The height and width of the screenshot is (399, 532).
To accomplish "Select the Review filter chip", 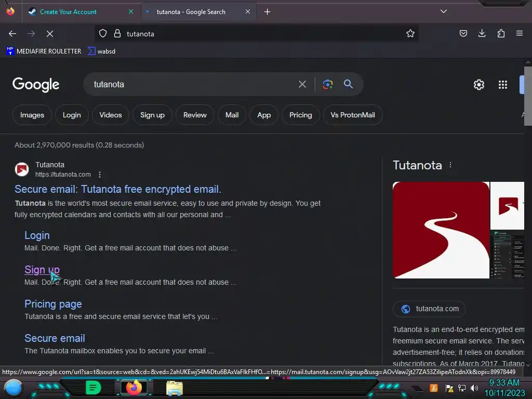I will coord(195,115).
